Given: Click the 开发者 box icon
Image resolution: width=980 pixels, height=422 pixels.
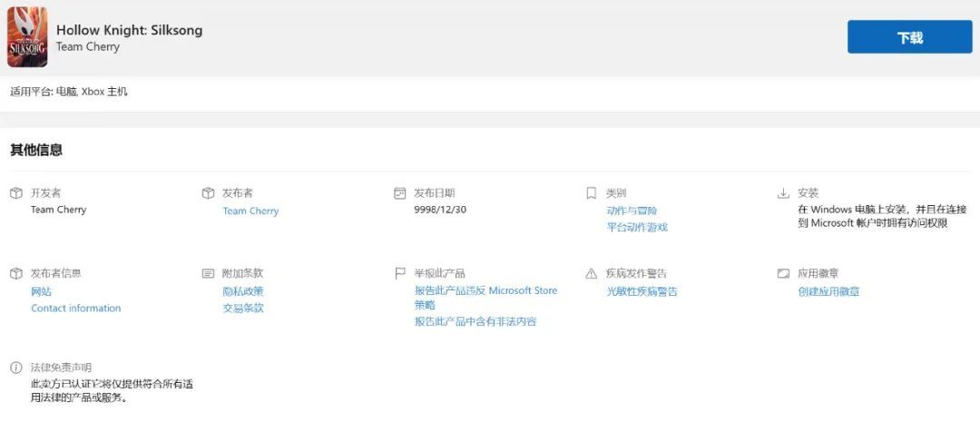Looking at the screenshot, I should click(16, 193).
